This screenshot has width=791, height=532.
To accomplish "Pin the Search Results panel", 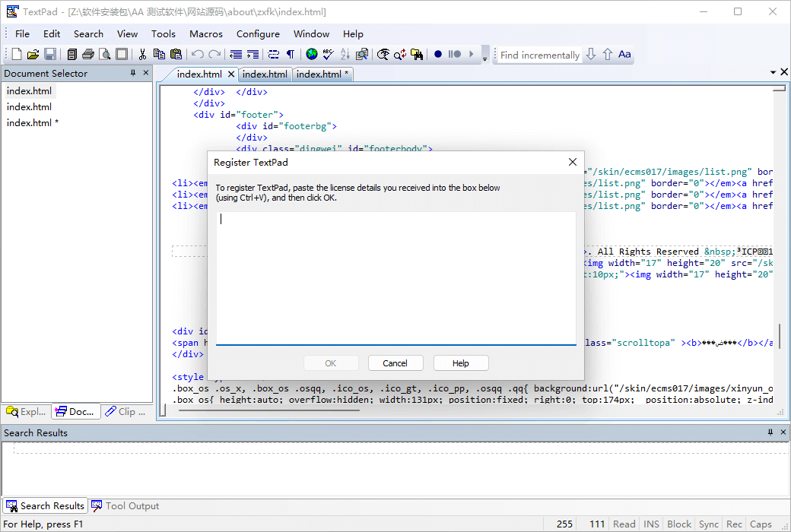I will tap(770, 432).
